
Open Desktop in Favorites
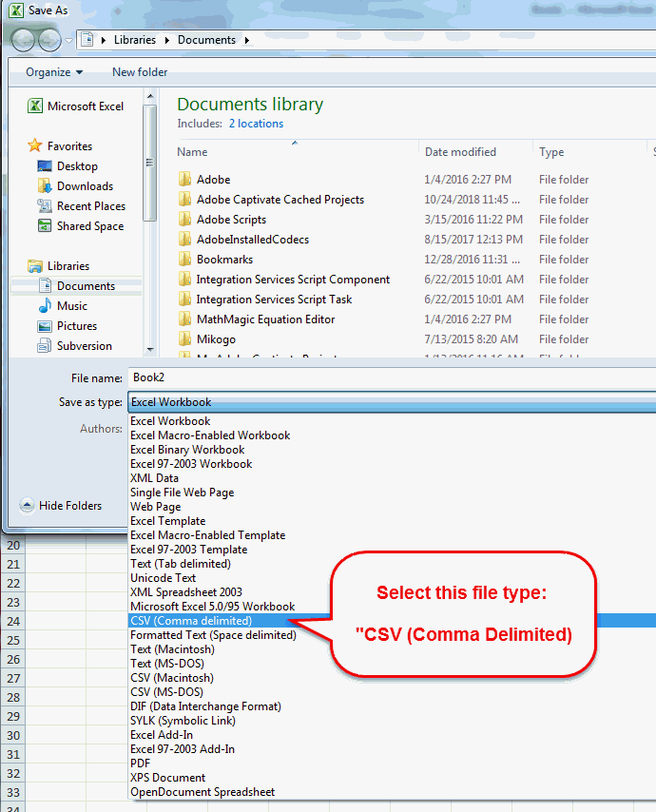(x=68, y=166)
